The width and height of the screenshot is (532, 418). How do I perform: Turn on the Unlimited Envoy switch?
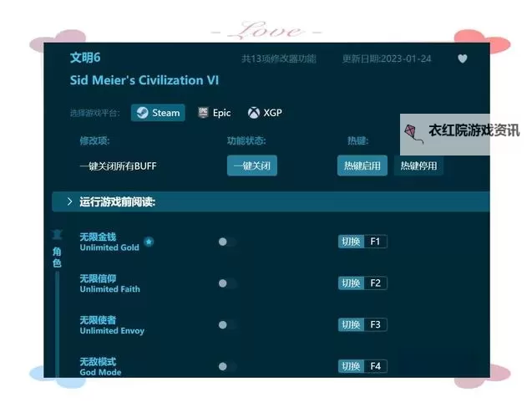point(227,325)
